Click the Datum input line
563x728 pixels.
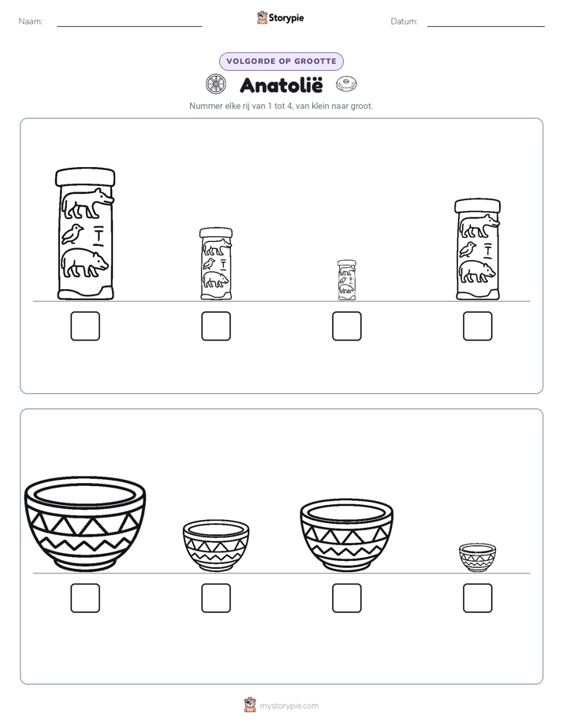pos(486,22)
